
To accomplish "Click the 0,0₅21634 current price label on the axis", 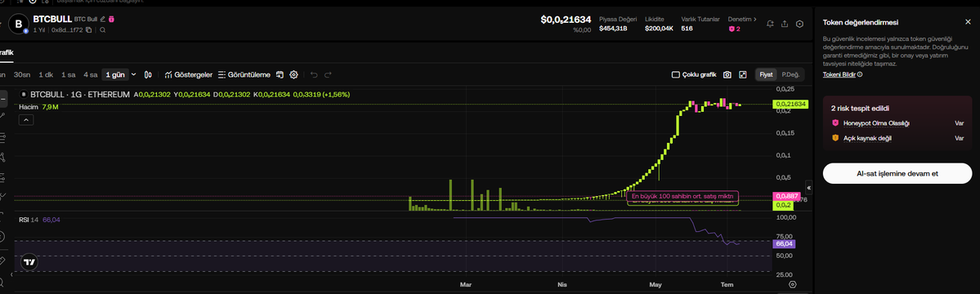I will click(790, 105).
